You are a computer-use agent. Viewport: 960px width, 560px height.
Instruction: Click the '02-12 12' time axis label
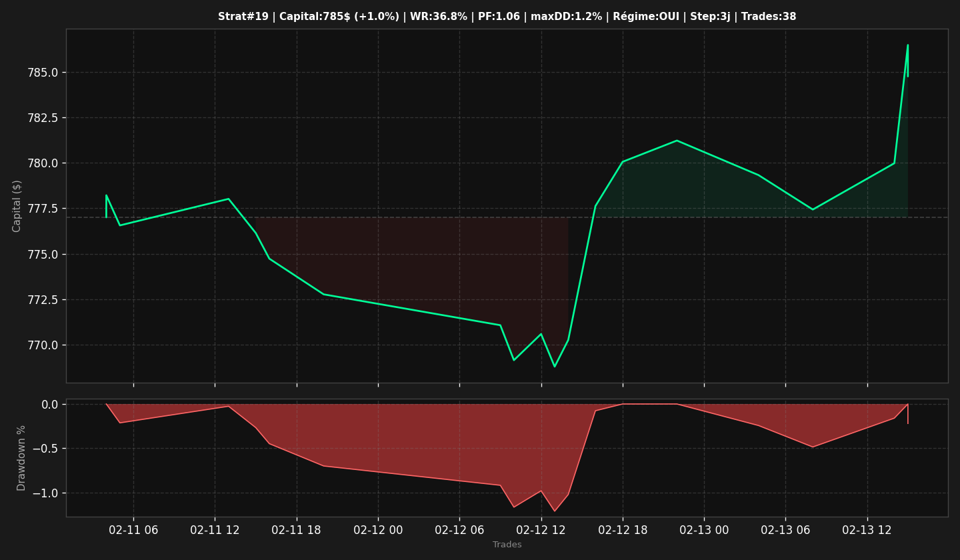click(x=541, y=531)
